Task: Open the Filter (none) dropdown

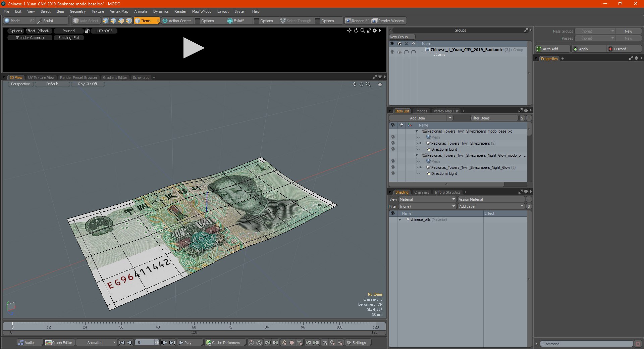Action: coord(427,206)
